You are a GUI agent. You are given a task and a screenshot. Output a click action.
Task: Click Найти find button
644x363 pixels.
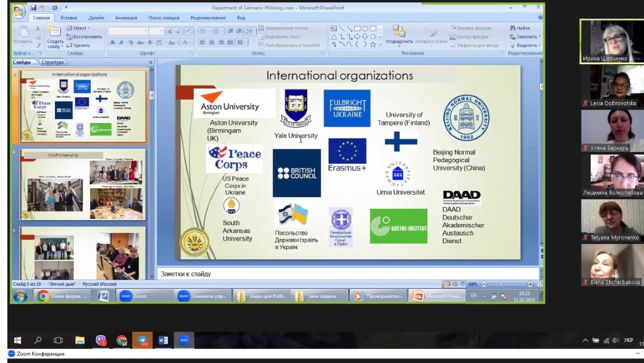pyautogui.click(x=519, y=28)
